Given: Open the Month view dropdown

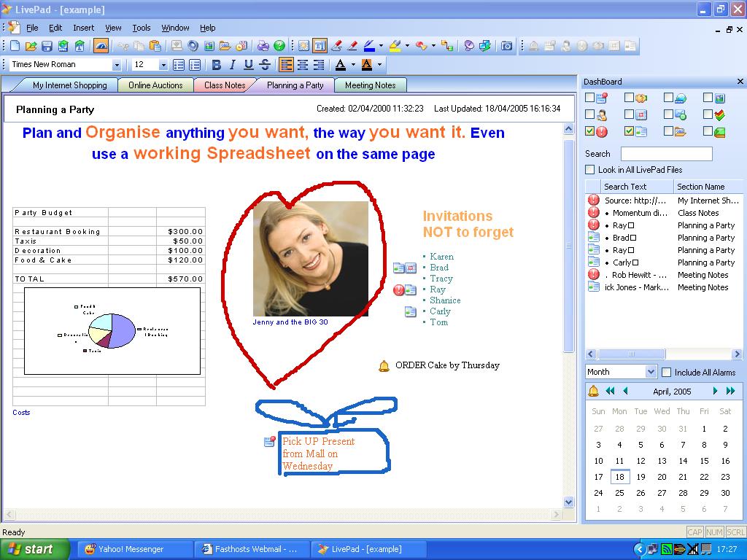Looking at the screenshot, I should coord(651,372).
